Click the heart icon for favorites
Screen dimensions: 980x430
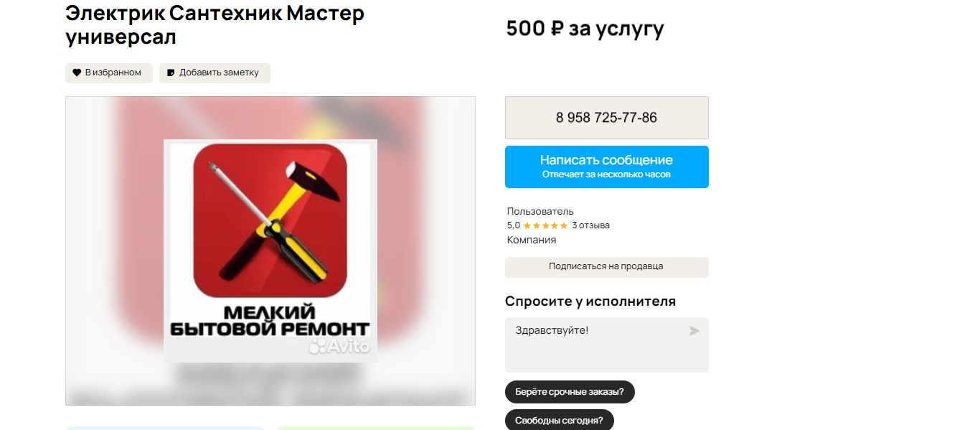tap(77, 73)
